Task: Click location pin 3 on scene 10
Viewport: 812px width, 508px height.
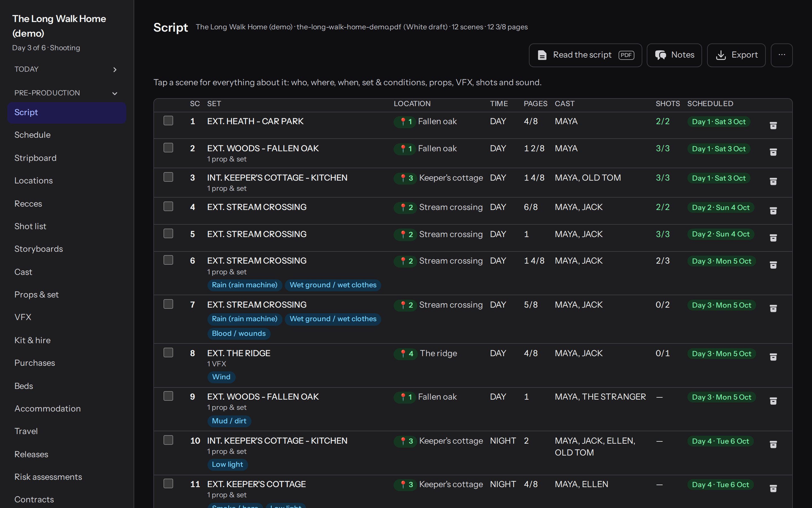Action: 406,441
